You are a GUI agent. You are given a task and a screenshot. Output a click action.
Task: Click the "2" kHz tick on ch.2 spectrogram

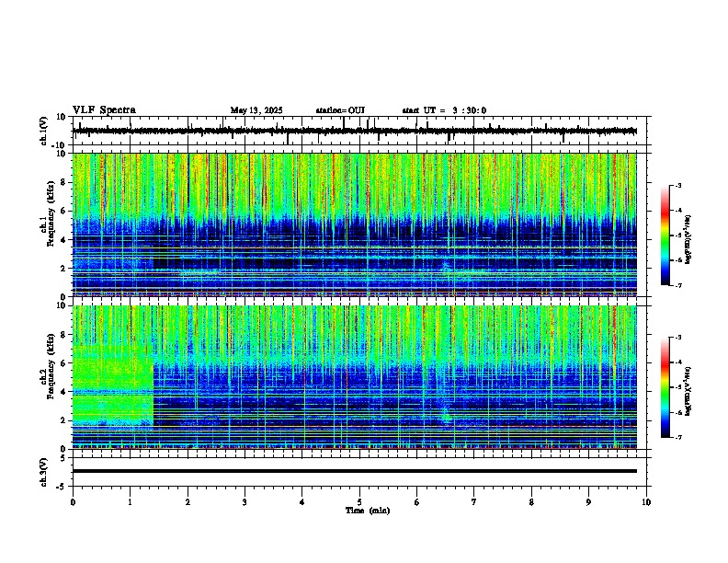63,420
